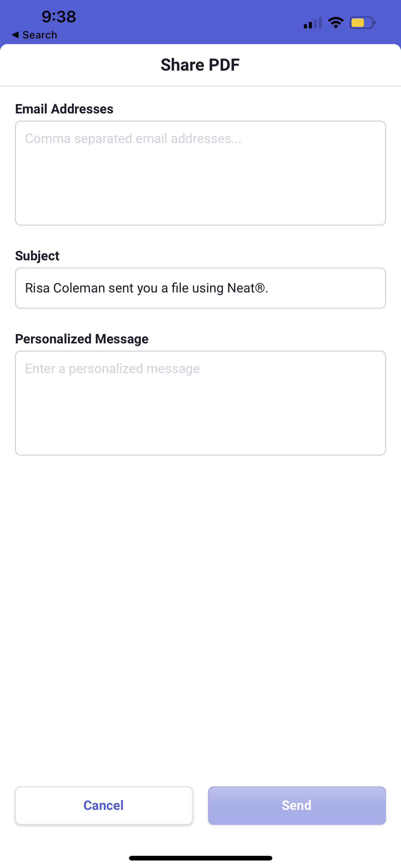Select the Subject field with Risa Coleman text
The image size is (401, 868).
200,288
